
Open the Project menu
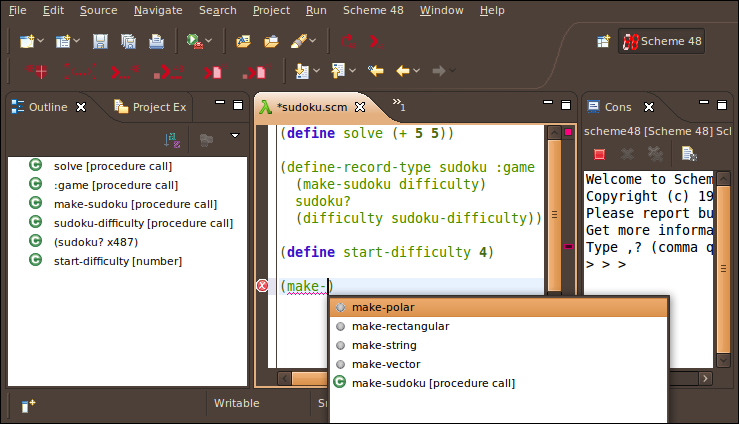(271, 10)
